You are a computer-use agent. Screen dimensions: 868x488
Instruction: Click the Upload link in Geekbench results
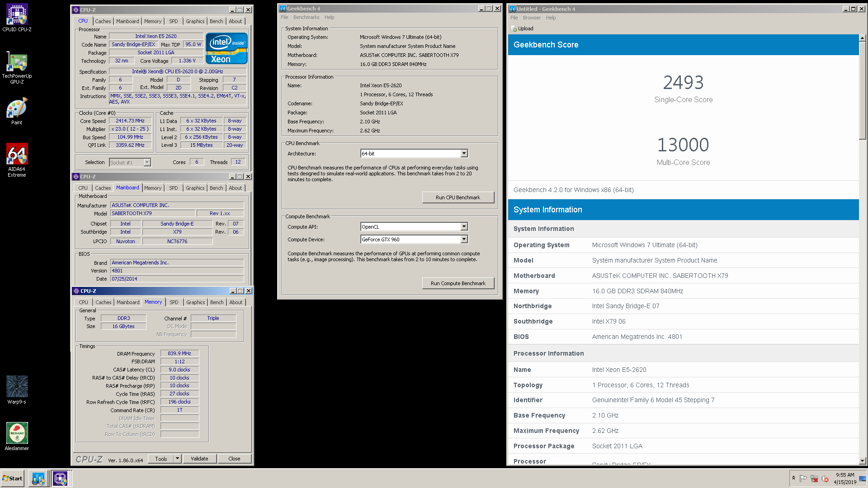(x=525, y=28)
